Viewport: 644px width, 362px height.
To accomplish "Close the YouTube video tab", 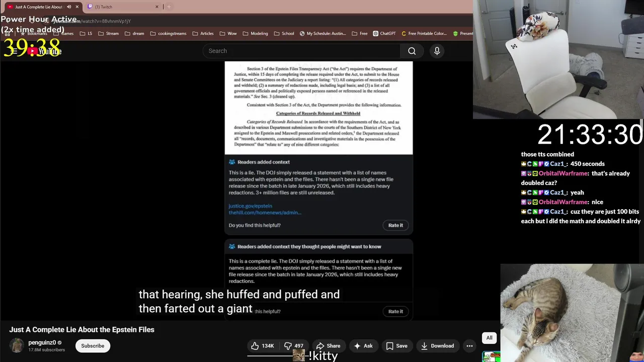I will 77,7.
